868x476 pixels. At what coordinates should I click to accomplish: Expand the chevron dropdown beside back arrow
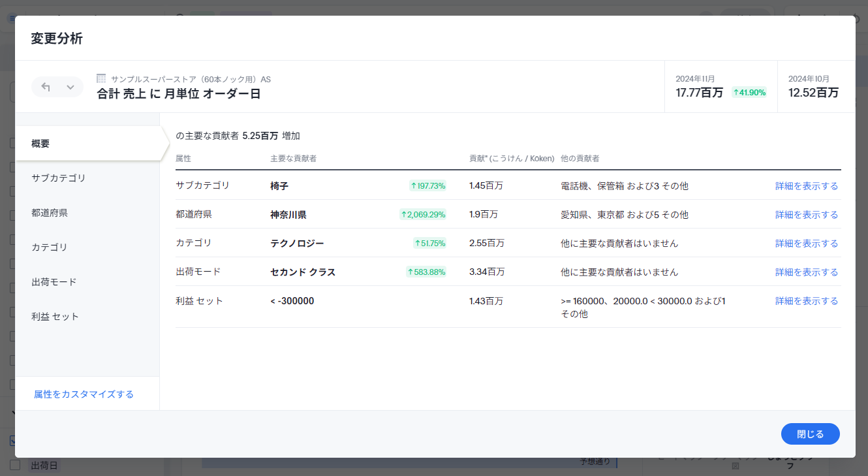click(70, 87)
